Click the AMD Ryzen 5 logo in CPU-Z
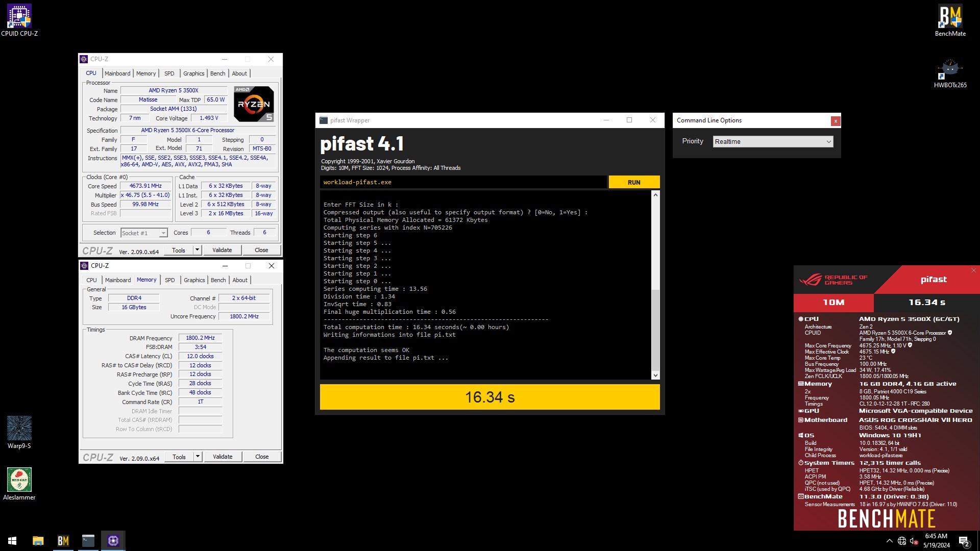This screenshot has height=551, width=980. (x=254, y=104)
